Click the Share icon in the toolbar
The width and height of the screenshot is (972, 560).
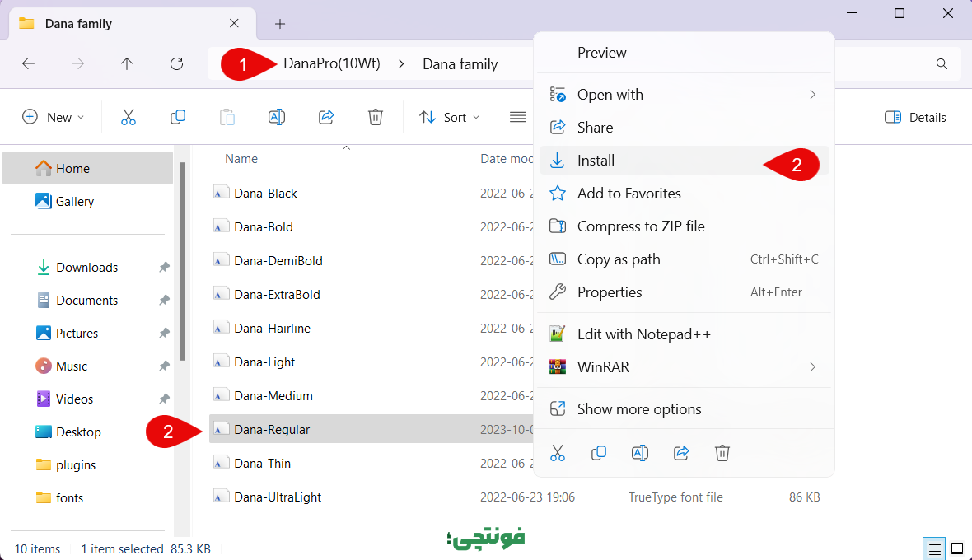tap(326, 117)
